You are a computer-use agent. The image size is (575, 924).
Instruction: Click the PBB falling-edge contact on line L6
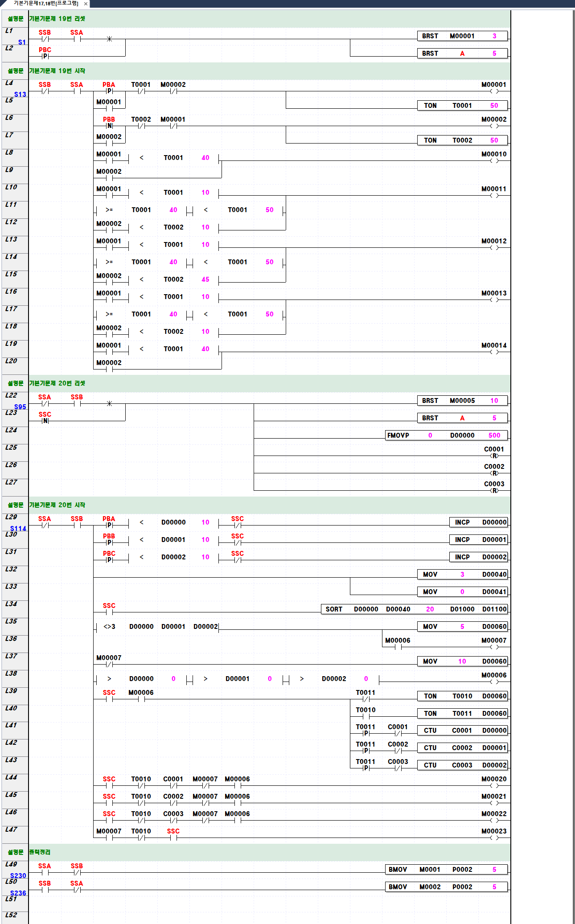click(x=109, y=125)
